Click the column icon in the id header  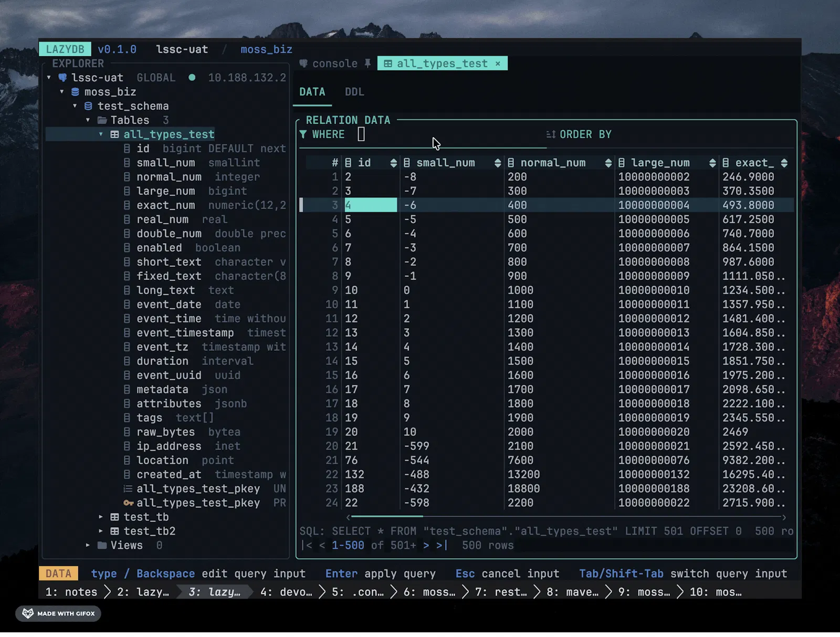[348, 163]
